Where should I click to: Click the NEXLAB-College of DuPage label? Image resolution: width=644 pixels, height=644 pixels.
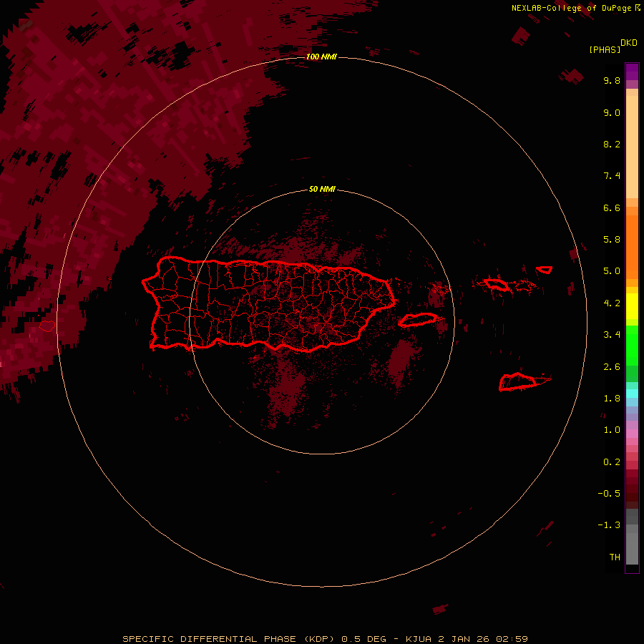tap(575, 8)
